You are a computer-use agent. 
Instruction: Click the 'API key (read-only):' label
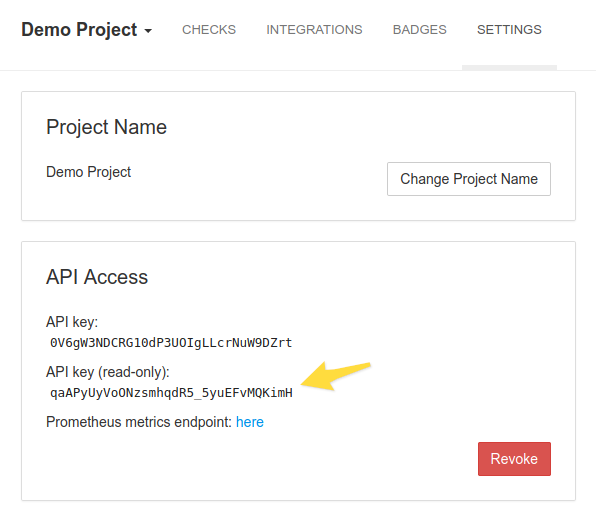click(x=108, y=372)
